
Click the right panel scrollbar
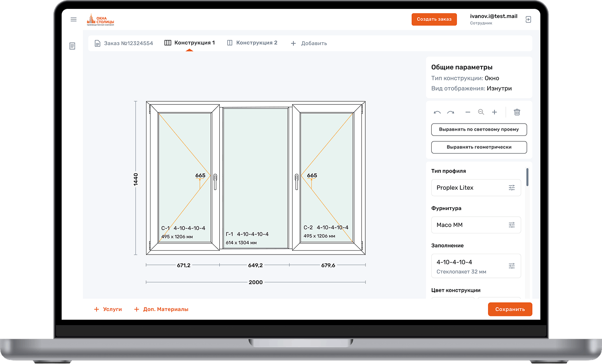point(527,177)
